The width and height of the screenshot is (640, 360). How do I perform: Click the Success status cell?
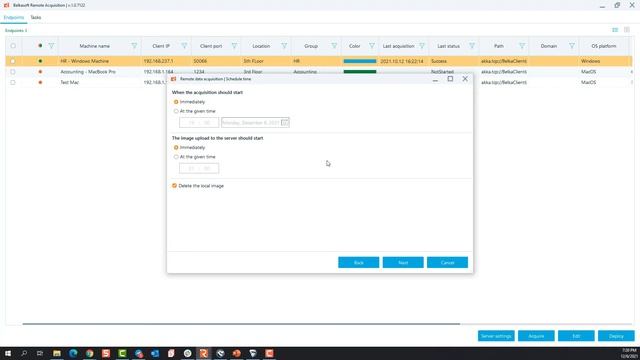[453, 61]
